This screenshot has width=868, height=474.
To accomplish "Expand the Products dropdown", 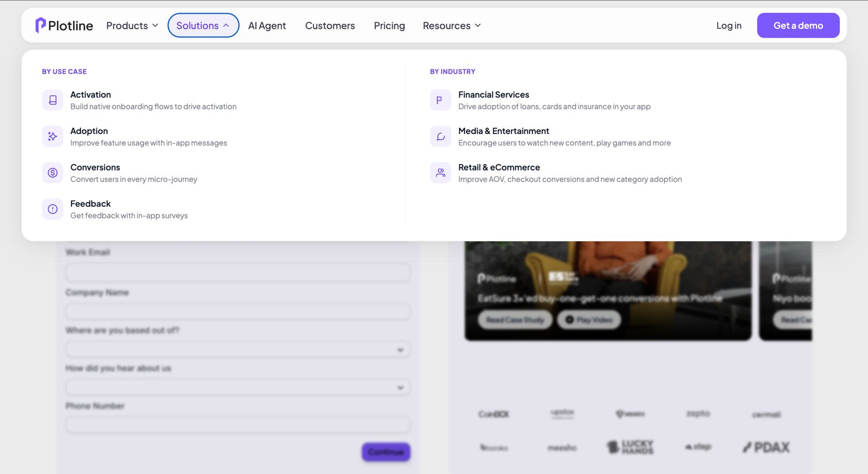I will click(x=132, y=26).
